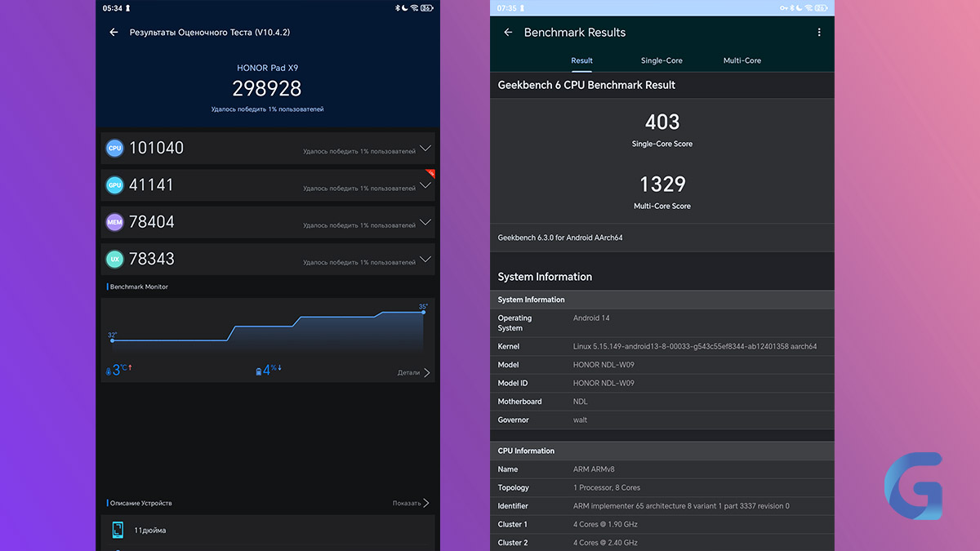Click the CPU score icon in AnTuTu
980x551 pixels.
tap(115, 148)
